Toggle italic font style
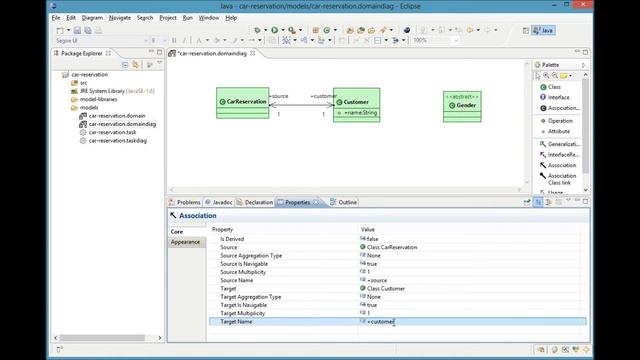This screenshot has height=360, width=640. 184,40
